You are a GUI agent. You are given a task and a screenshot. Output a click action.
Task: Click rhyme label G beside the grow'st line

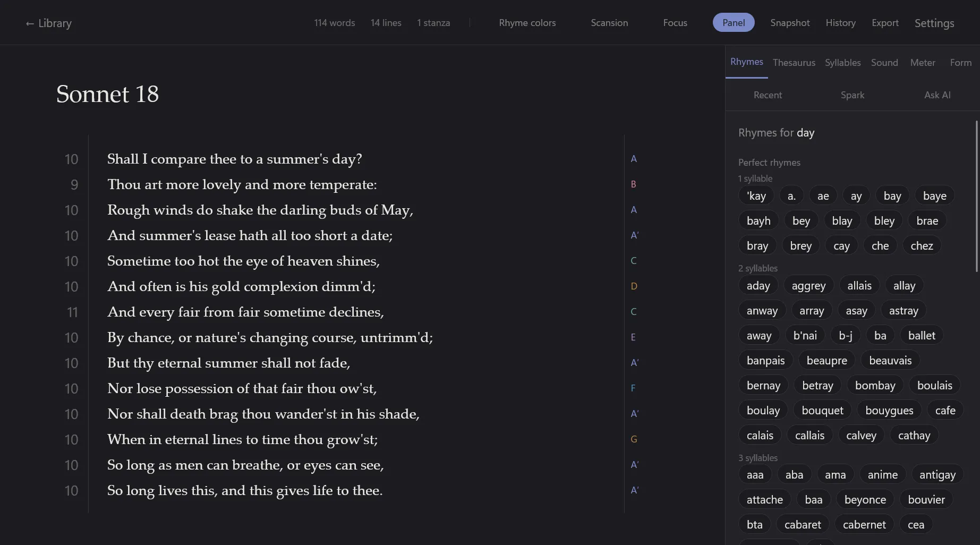click(634, 439)
